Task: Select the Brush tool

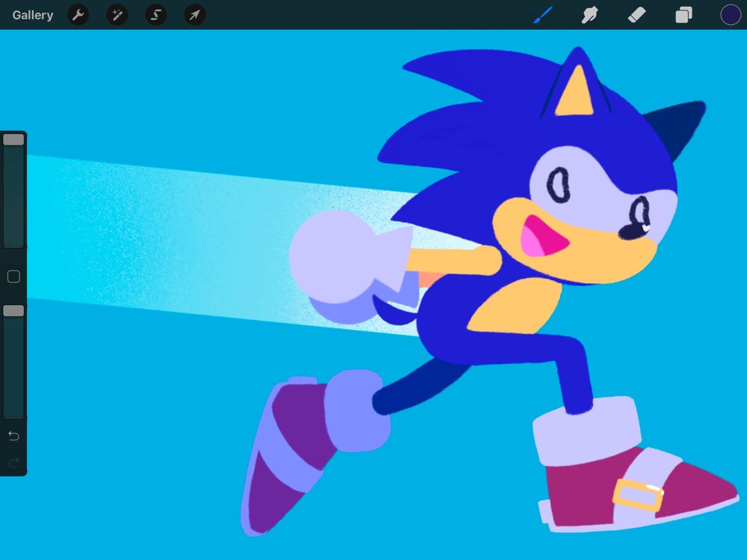Action: point(543,15)
